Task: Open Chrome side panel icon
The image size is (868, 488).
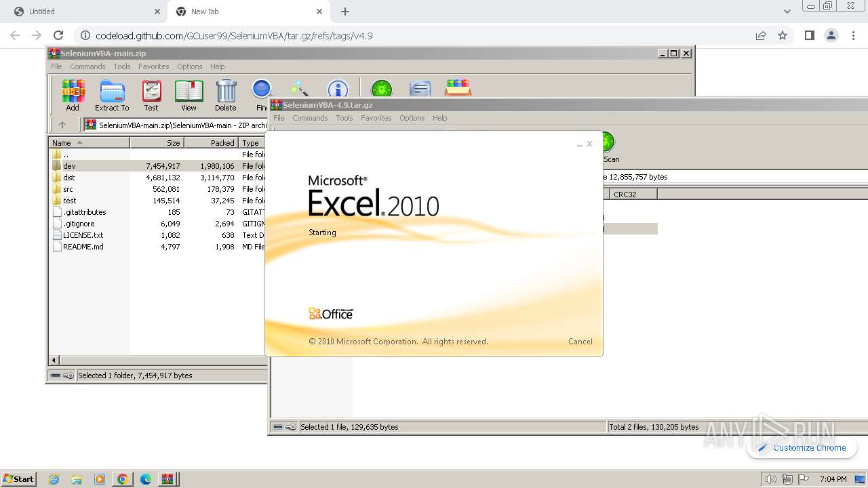Action: 809,35
